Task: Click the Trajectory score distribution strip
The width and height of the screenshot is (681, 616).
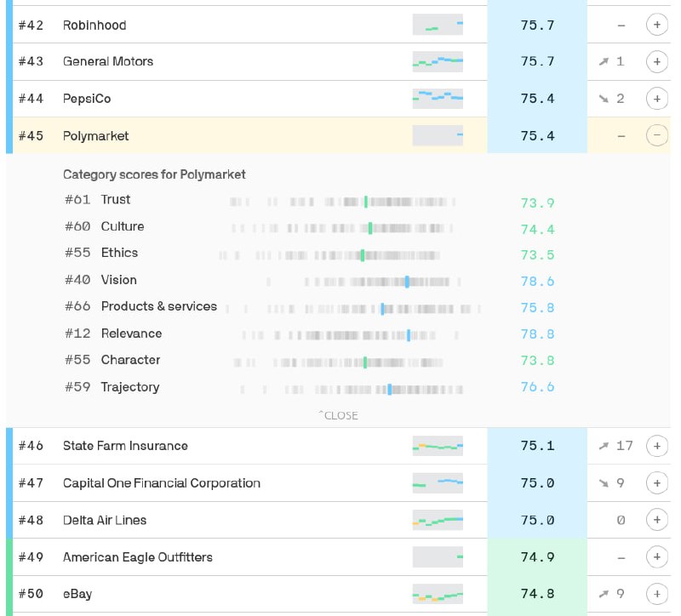Action: point(352,390)
